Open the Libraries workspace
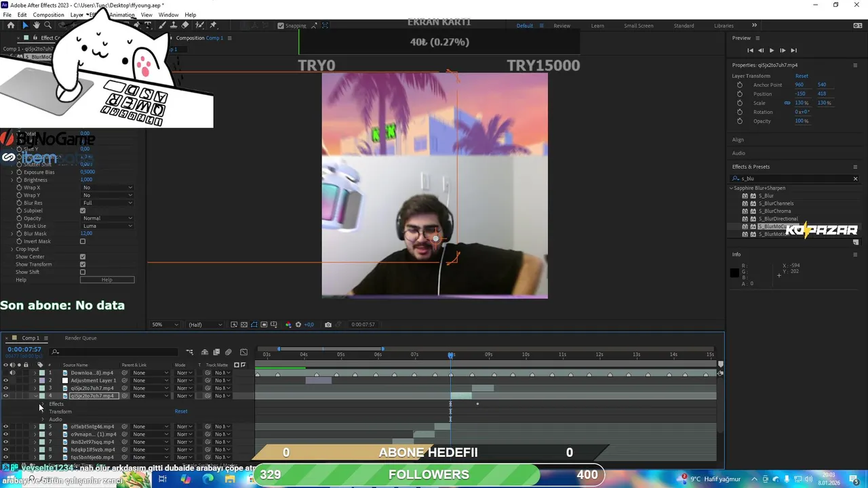The image size is (868, 488). pyautogui.click(x=724, y=26)
